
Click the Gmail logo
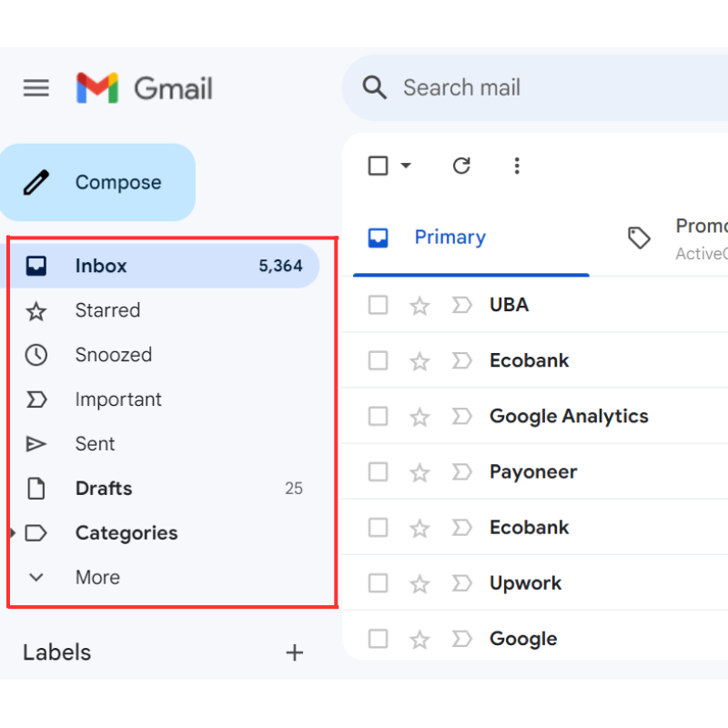point(145,87)
